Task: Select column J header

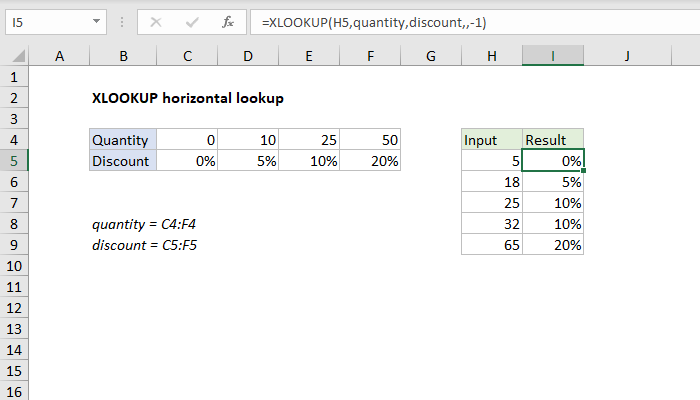Action: pyautogui.click(x=627, y=56)
